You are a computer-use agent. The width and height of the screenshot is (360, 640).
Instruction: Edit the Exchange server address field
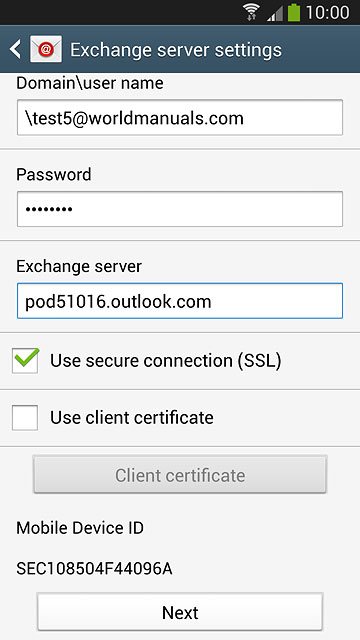[180, 301]
